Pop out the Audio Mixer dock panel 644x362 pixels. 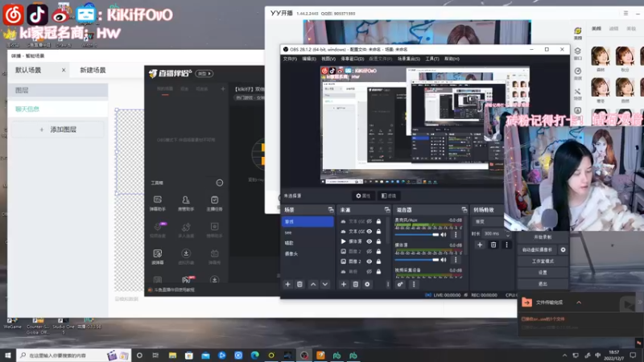tap(464, 210)
